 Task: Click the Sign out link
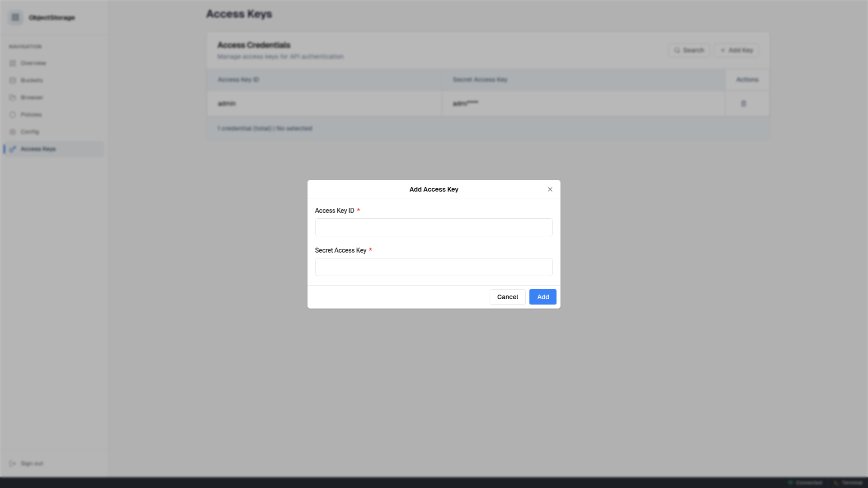pyautogui.click(x=31, y=463)
